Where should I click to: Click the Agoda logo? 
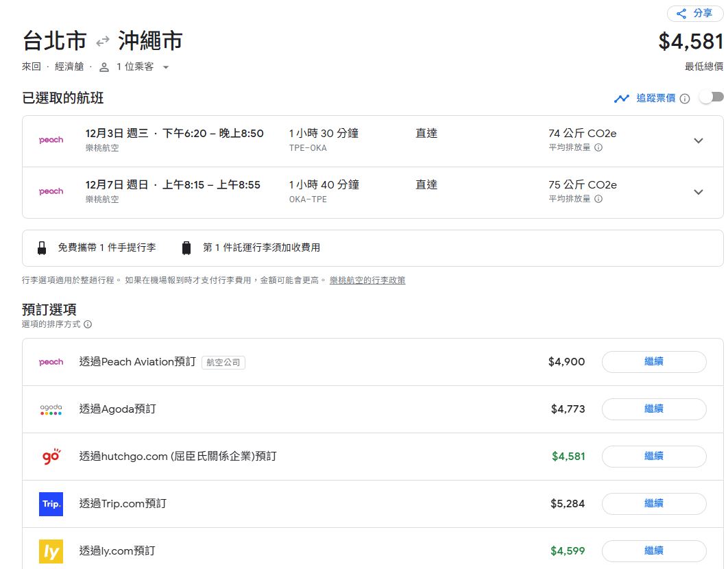pyautogui.click(x=51, y=409)
